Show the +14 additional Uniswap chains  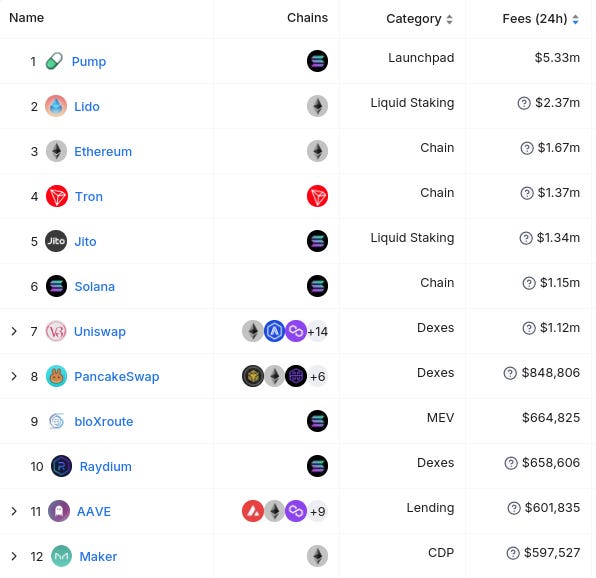(x=318, y=331)
